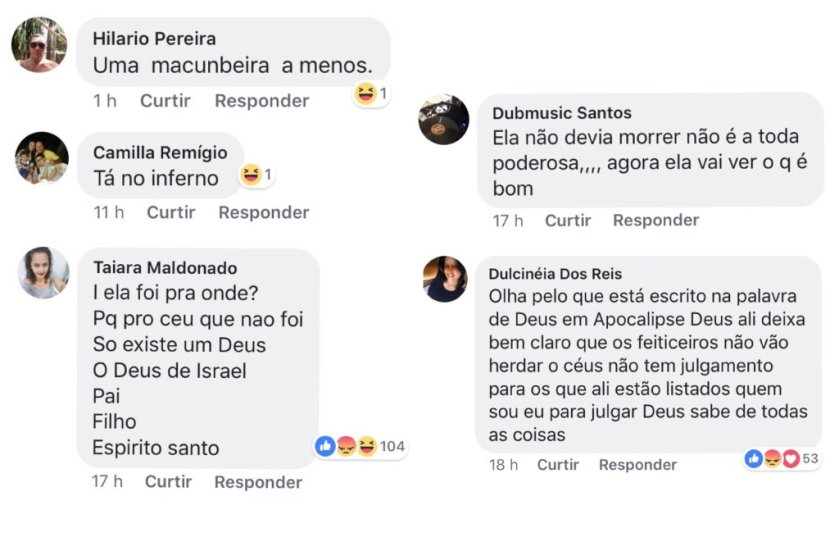Open Taiara Maldonado's profile picture
839x560 pixels.
point(44,273)
